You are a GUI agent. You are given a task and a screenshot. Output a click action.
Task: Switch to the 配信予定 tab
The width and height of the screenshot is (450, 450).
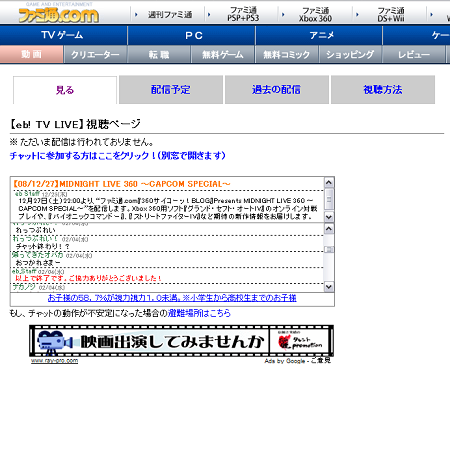point(171,90)
